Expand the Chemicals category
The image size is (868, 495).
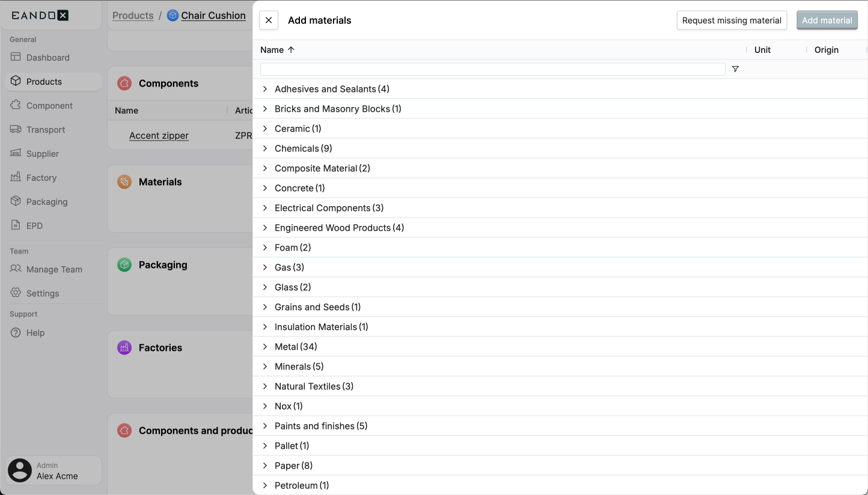[265, 148]
